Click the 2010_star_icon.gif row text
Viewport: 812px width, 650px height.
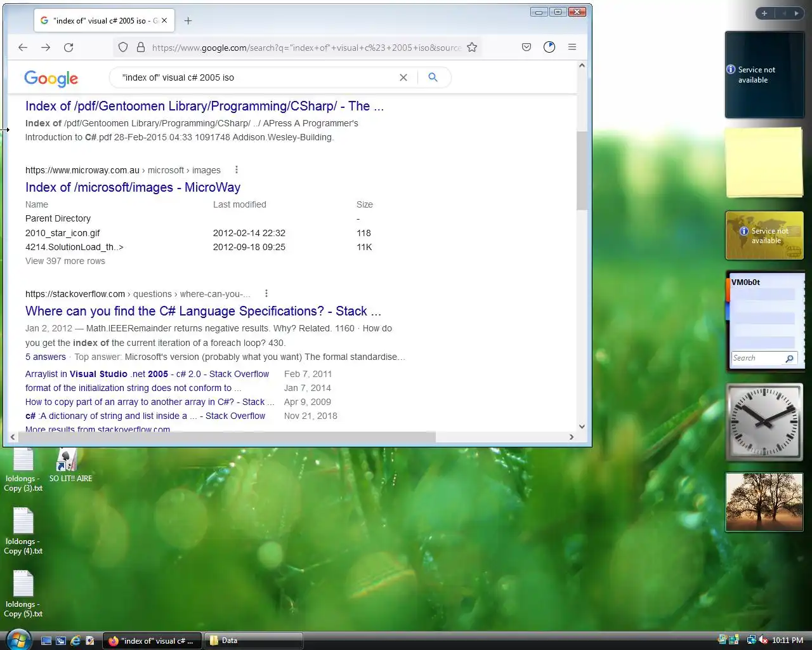click(63, 233)
